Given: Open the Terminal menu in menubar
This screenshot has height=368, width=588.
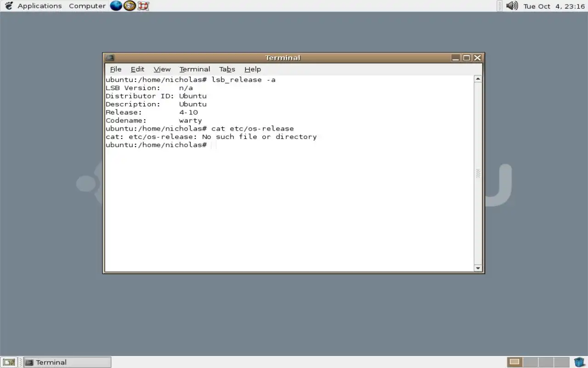Looking at the screenshot, I should point(195,69).
